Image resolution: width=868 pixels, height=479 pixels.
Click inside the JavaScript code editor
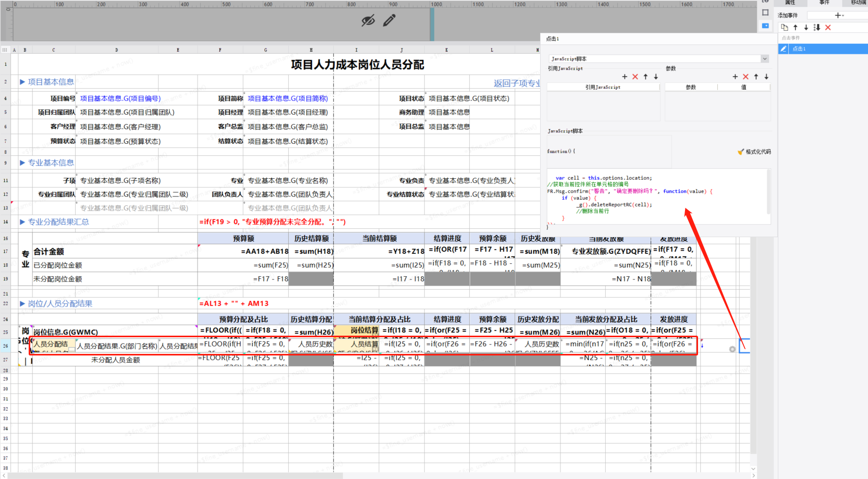[657, 195]
